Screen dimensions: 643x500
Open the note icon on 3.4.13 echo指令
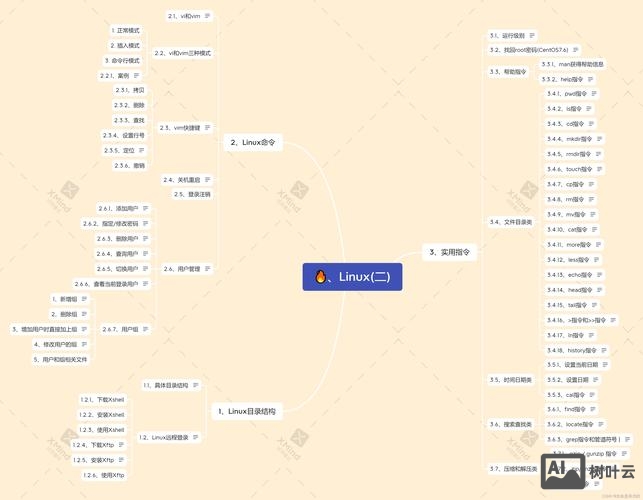599,275
